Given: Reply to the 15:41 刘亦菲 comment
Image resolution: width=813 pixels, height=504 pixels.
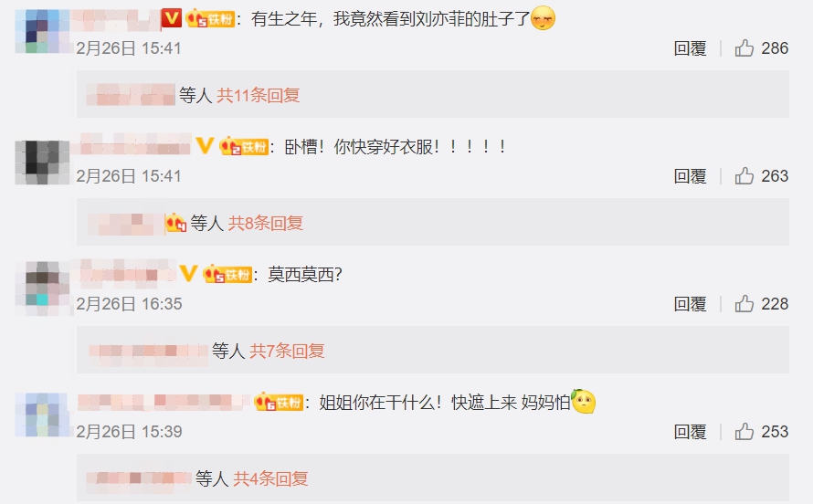Looking at the screenshot, I should [x=690, y=48].
